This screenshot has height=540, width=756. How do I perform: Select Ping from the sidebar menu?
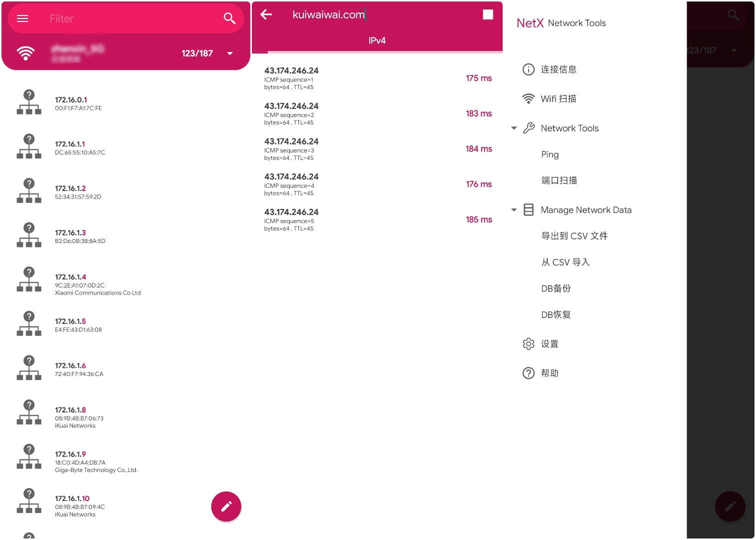click(550, 154)
